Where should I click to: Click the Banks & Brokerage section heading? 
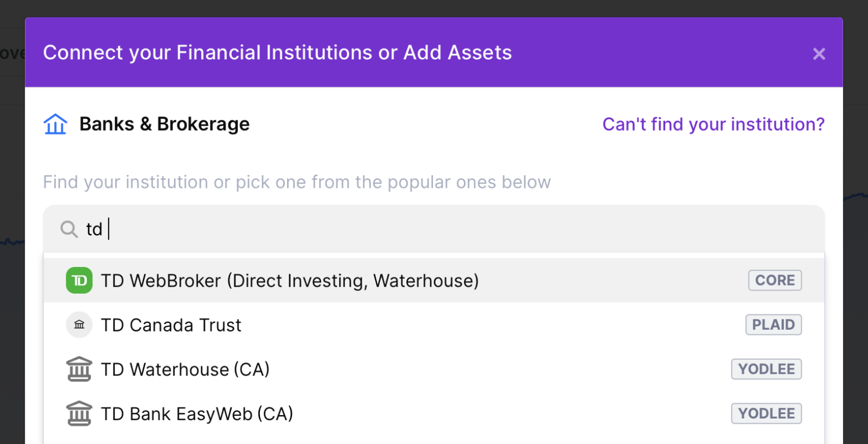point(164,124)
